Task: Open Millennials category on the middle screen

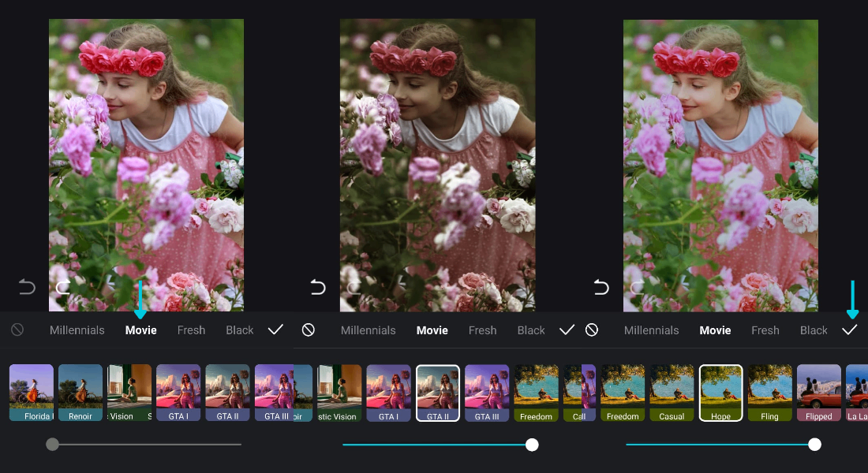Action: [x=369, y=330]
